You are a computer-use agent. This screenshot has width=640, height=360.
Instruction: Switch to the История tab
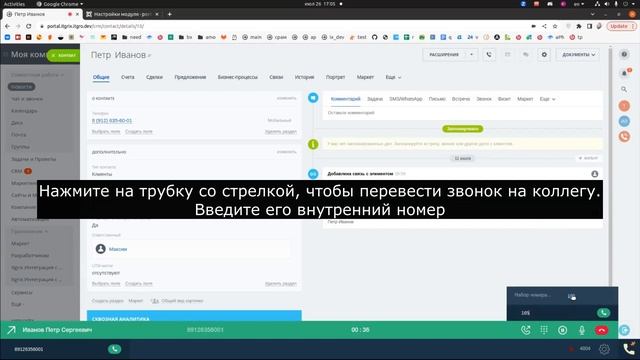coord(304,77)
